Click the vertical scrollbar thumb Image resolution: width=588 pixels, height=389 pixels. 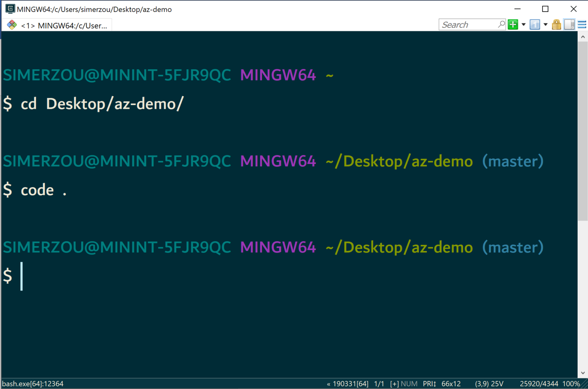(x=583, y=130)
